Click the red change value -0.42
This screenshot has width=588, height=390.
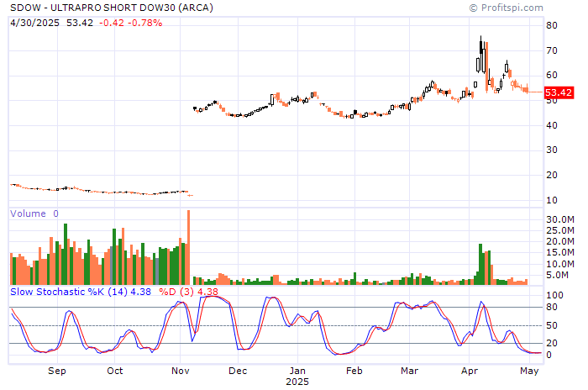point(112,23)
